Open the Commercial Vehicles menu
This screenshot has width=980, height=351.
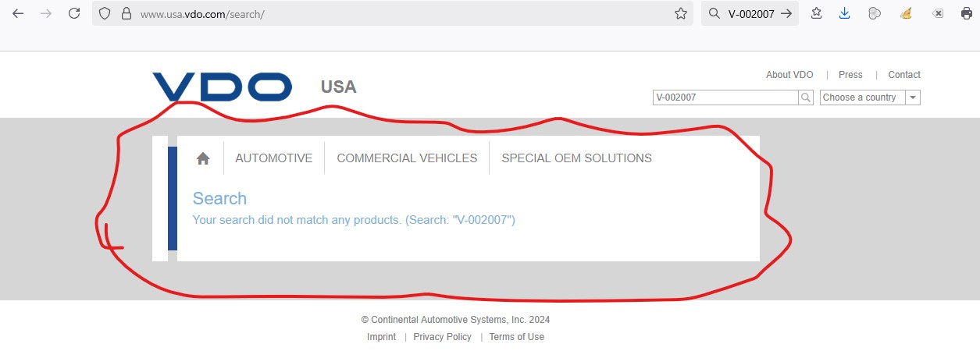point(407,158)
